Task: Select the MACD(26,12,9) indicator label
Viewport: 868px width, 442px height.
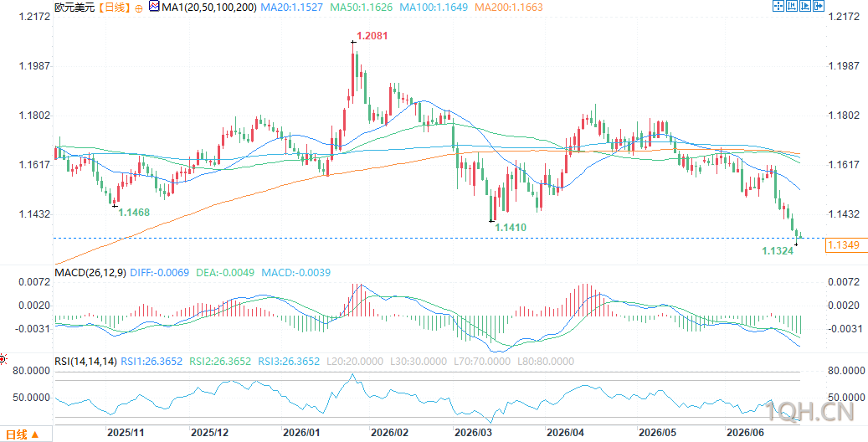Action: (x=90, y=273)
